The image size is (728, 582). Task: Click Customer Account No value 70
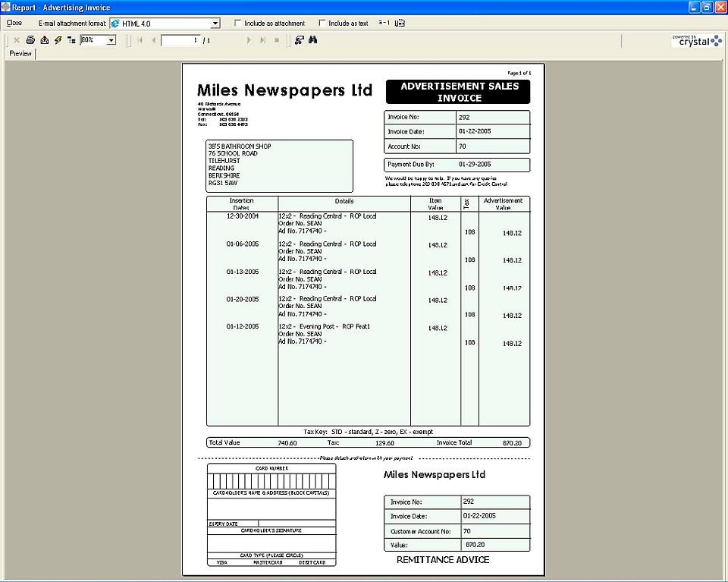tap(466, 531)
